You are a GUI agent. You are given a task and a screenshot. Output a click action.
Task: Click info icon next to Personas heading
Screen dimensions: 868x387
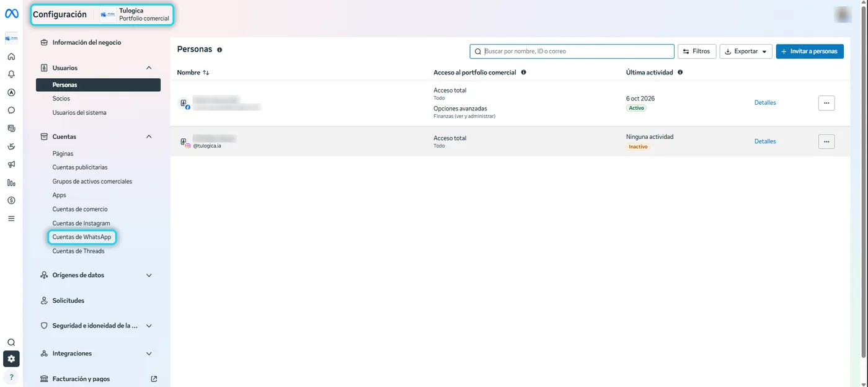click(x=219, y=50)
